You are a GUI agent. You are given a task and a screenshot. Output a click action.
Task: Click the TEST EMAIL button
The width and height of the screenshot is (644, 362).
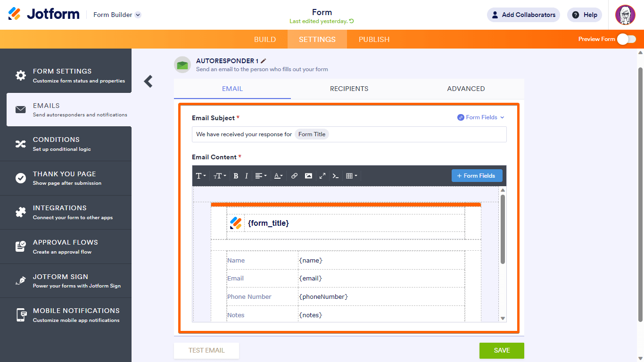[x=206, y=350]
